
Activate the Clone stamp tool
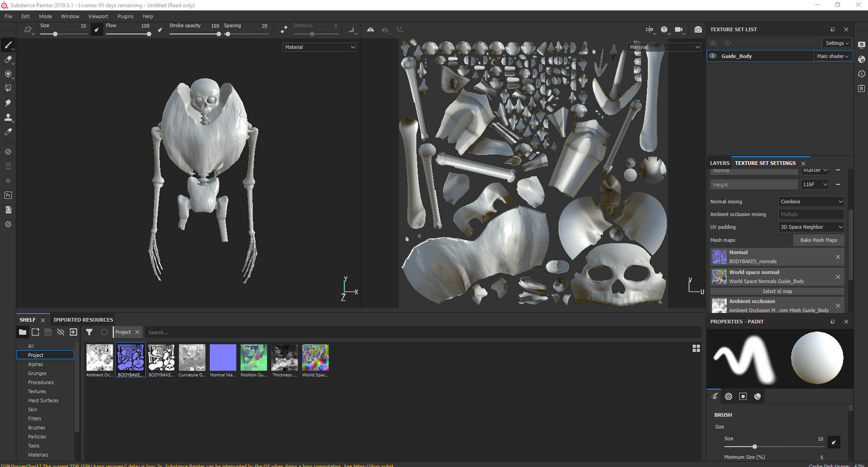pyautogui.click(x=8, y=117)
